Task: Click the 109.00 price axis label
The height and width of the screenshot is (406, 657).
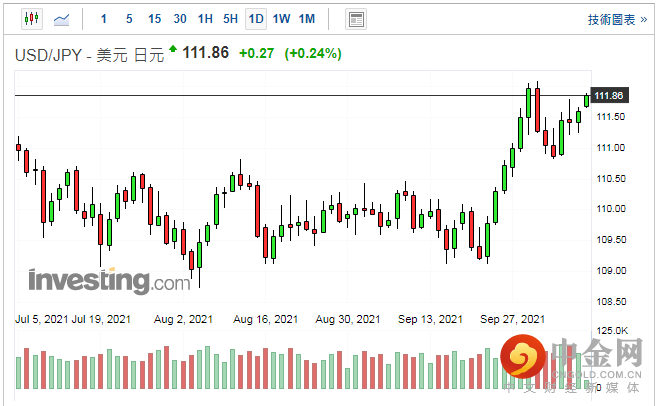Action: point(611,271)
